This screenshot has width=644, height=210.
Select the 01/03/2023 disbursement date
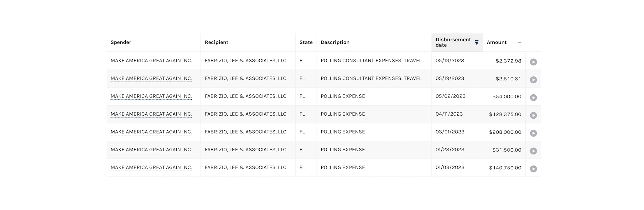(450, 167)
